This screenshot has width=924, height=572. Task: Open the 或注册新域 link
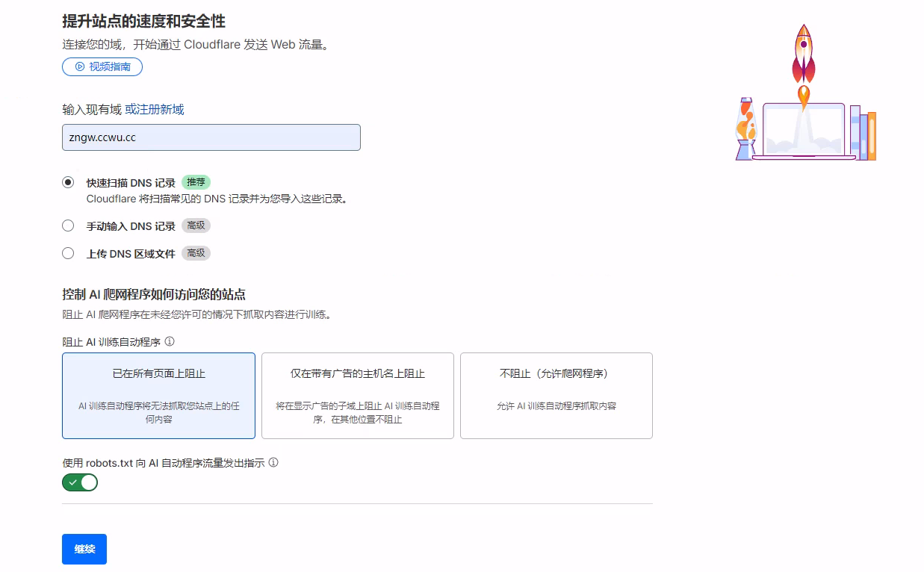pyautogui.click(x=154, y=109)
